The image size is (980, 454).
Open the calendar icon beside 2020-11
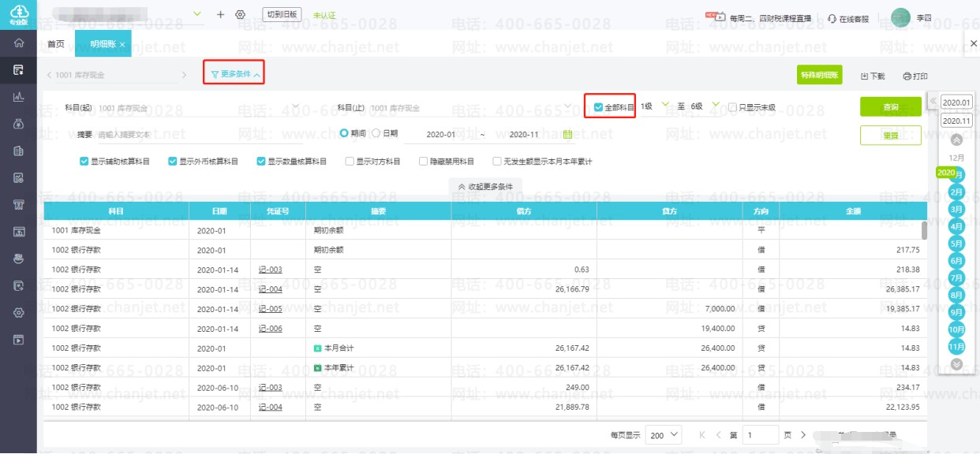(x=568, y=135)
